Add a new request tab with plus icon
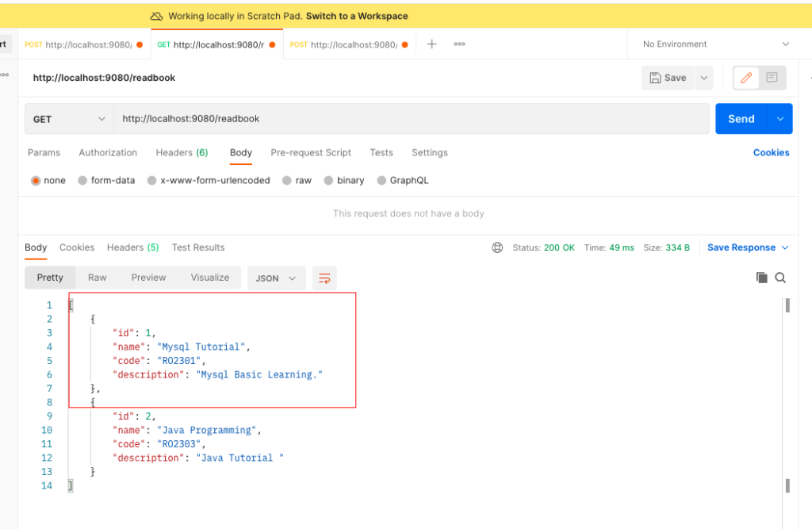This screenshot has height=529, width=812. pos(432,44)
